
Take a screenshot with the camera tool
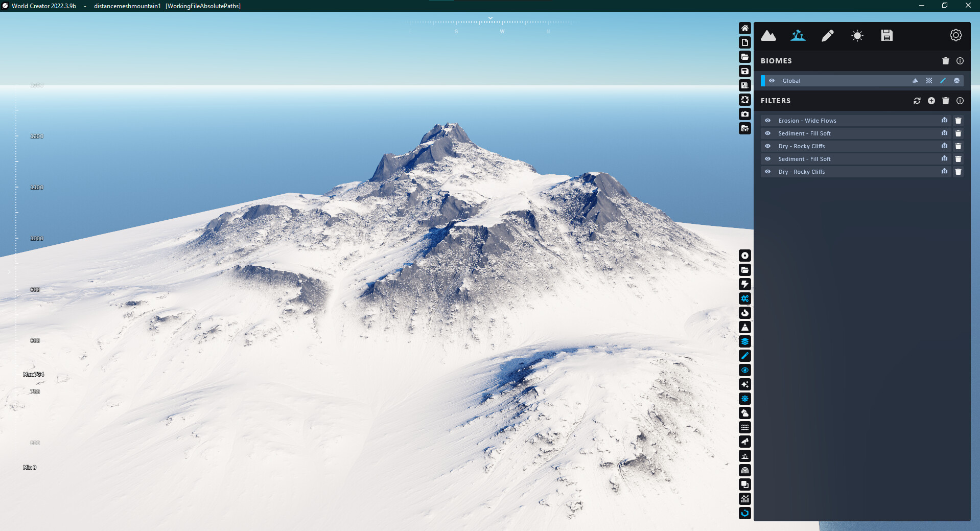click(745, 114)
